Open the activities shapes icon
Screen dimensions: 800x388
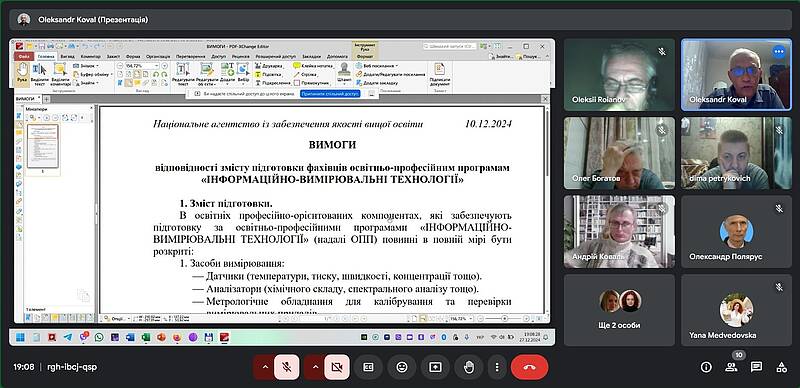click(x=781, y=367)
